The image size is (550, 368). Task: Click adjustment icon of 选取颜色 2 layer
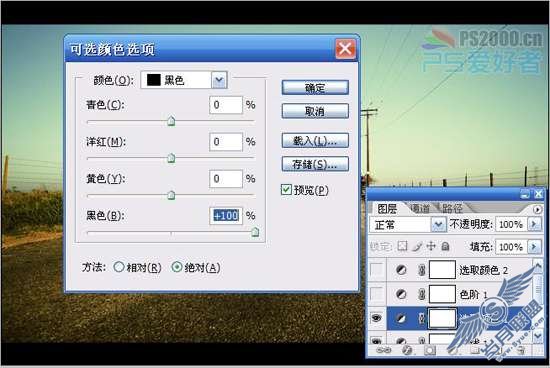(401, 270)
